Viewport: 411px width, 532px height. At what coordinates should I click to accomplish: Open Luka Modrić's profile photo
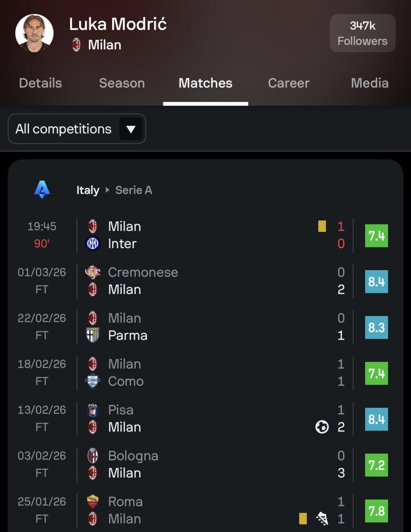click(34, 33)
